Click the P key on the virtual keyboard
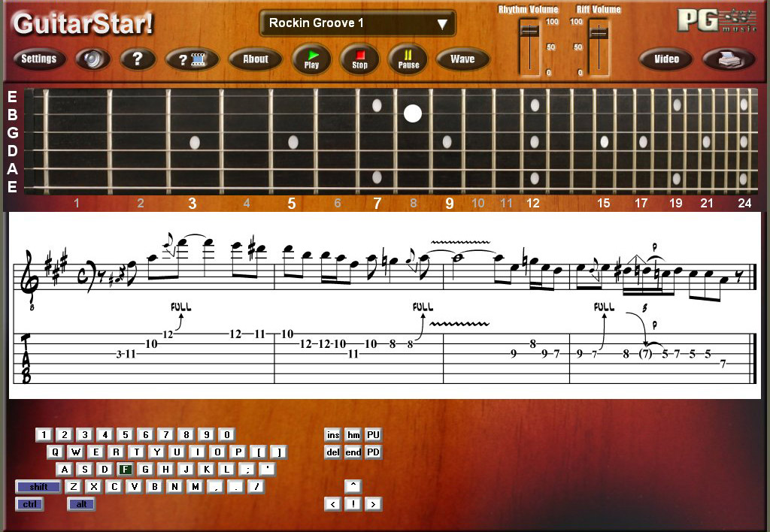The image size is (770, 532). coord(238,452)
